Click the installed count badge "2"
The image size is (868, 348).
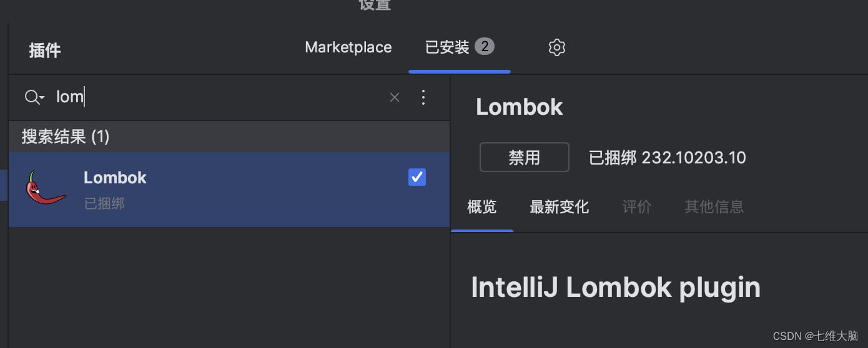(x=484, y=46)
